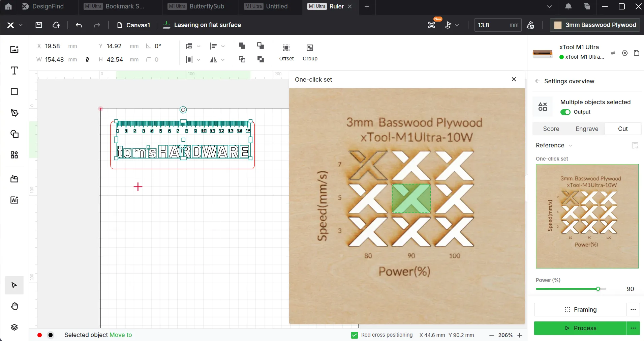Toggle the aspect ratio lock
The height and width of the screenshot is (341, 644).
tap(88, 59)
